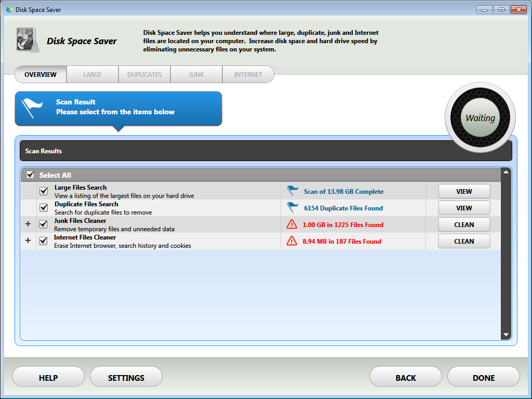Click VIEW for Large Files Search
This screenshot has width=532, height=399.
[x=464, y=191]
